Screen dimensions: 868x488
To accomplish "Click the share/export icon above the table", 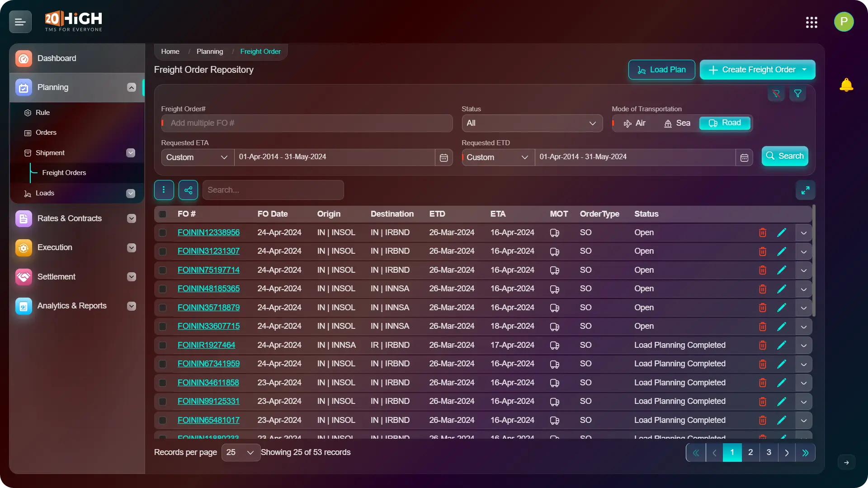I will click(188, 190).
